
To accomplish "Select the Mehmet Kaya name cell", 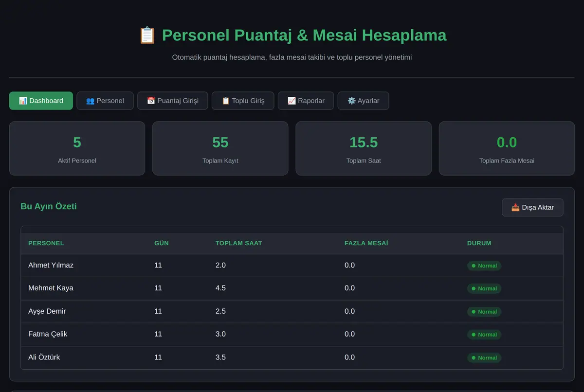I will coord(51,288).
